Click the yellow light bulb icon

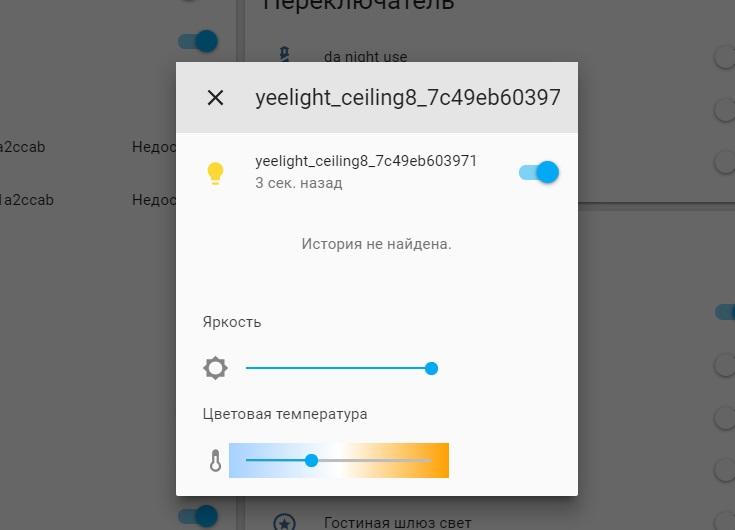point(216,173)
